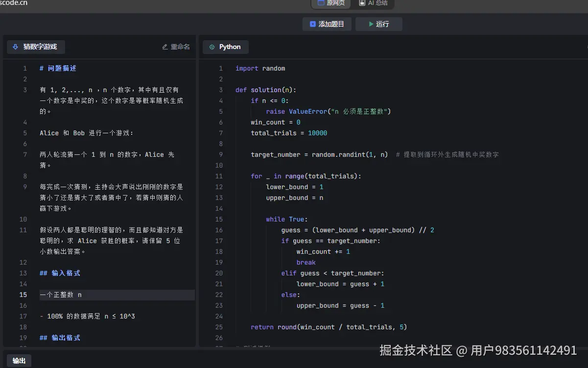Click the download-style icon on the problem title
Screen dimensions: 588x368
[x=16, y=47]
